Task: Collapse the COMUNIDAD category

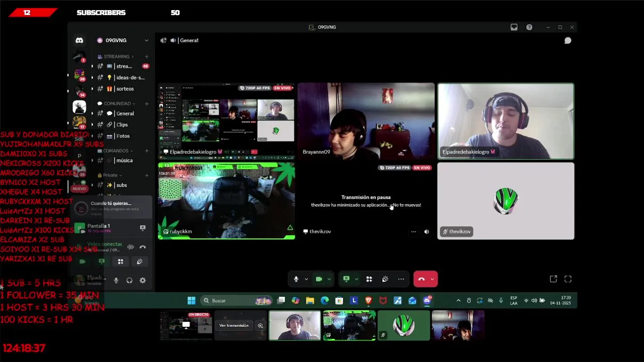Action: [116, 104]
